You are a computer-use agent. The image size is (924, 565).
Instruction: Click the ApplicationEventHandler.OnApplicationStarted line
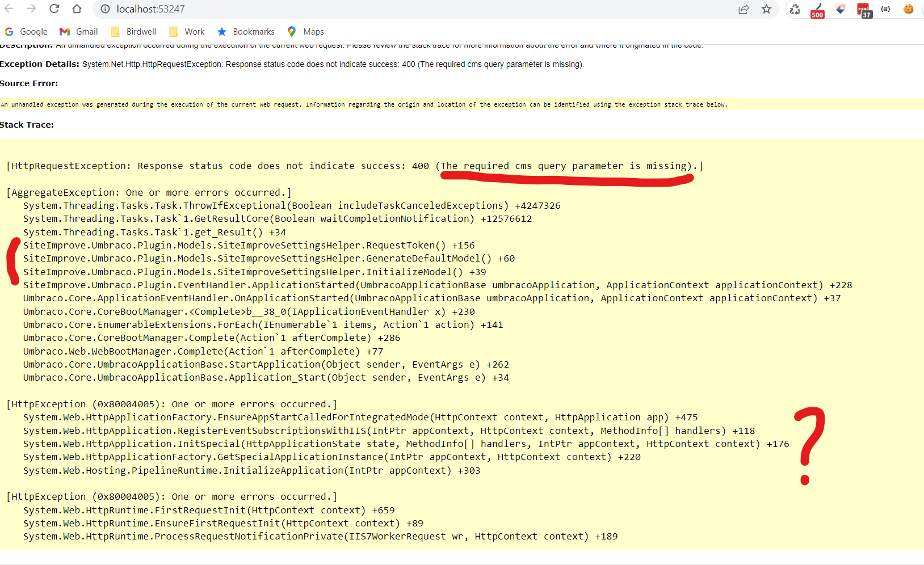tap(432, 298)
